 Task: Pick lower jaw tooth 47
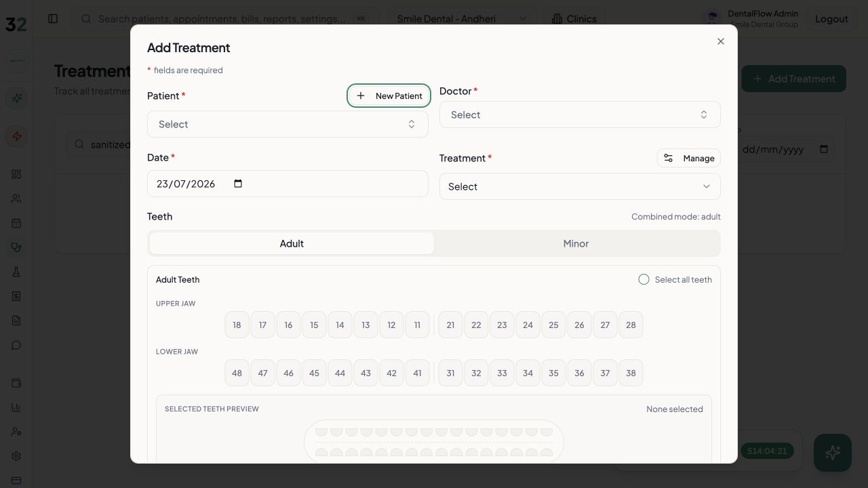(x=262, y=373)
